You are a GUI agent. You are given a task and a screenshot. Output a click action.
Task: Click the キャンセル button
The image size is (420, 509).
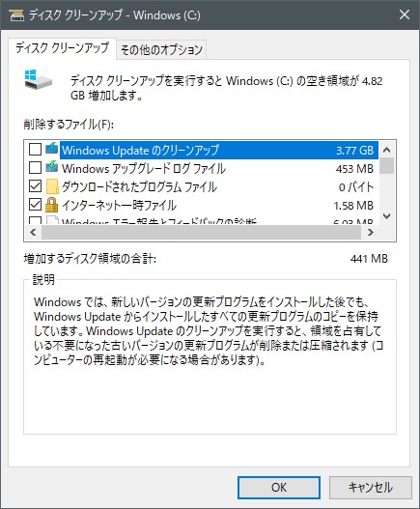pos(371,487)
